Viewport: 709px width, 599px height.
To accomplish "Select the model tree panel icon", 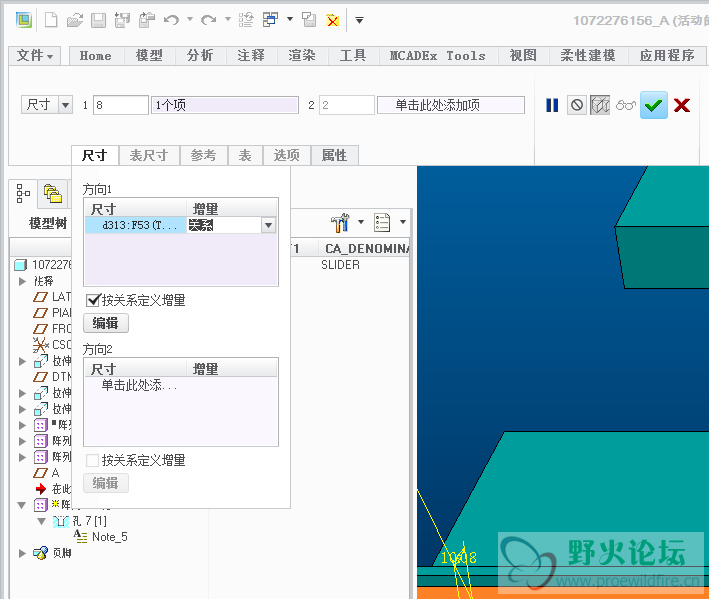I will click(23, 193).
